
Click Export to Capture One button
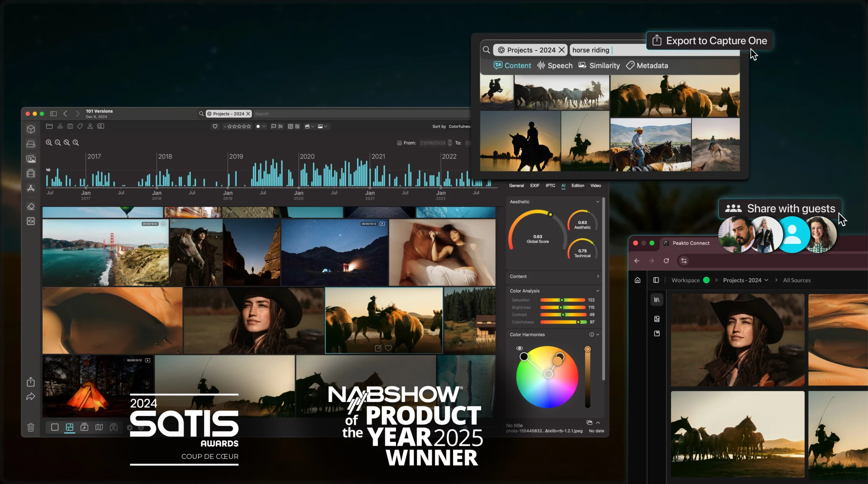710,41
